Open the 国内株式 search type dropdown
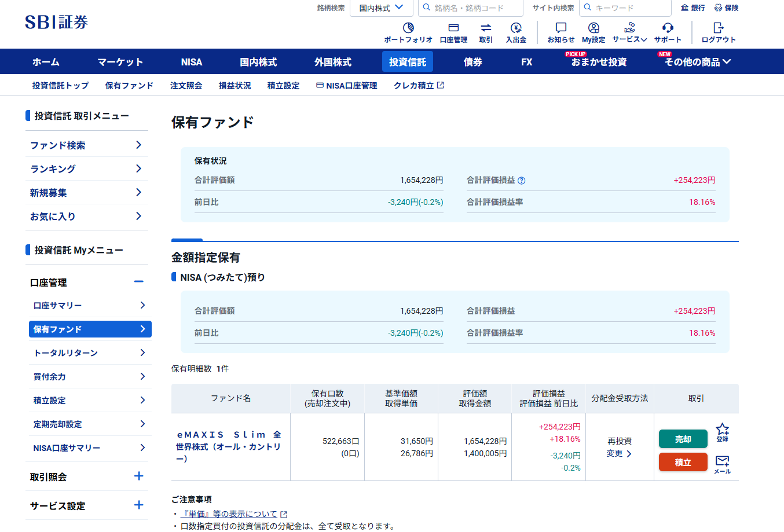The height and width of the screenshot is (532, 784). pos(381,8)
